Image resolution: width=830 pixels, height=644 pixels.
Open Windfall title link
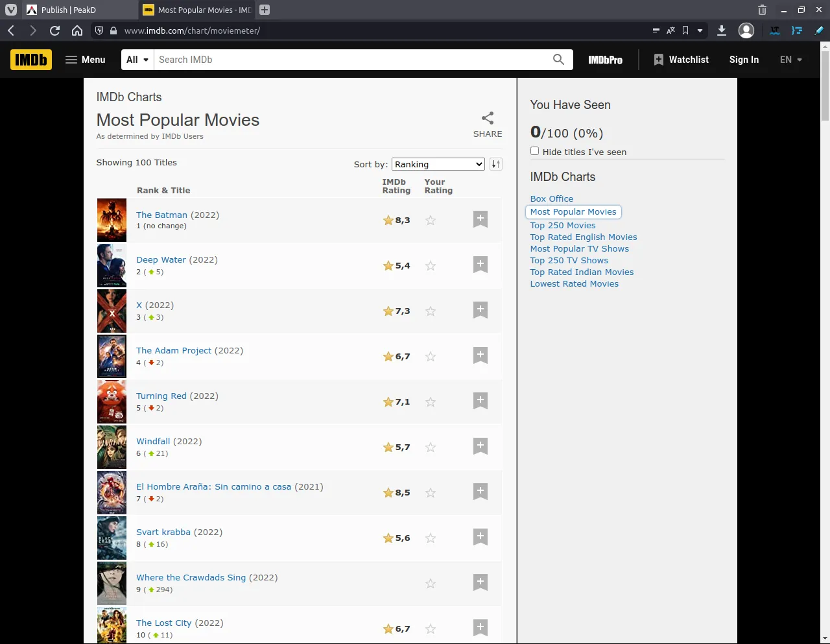(153, 442)
